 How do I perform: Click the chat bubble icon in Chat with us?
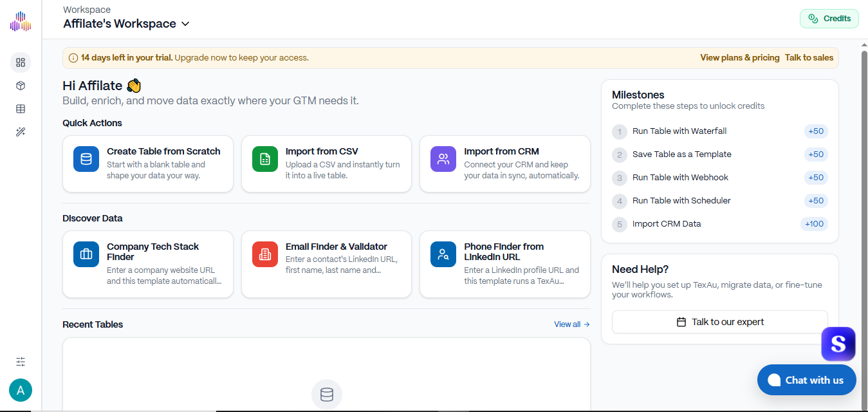[774, 380]
